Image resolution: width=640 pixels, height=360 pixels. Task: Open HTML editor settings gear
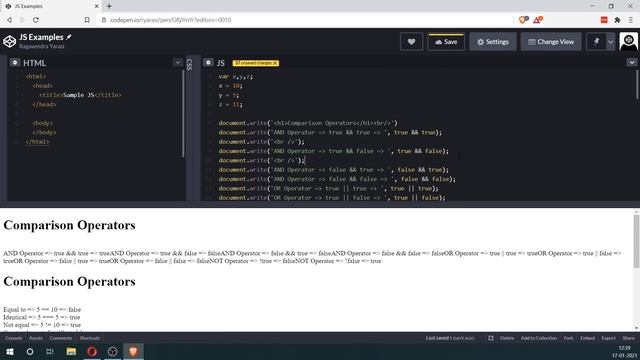point(15,62)
